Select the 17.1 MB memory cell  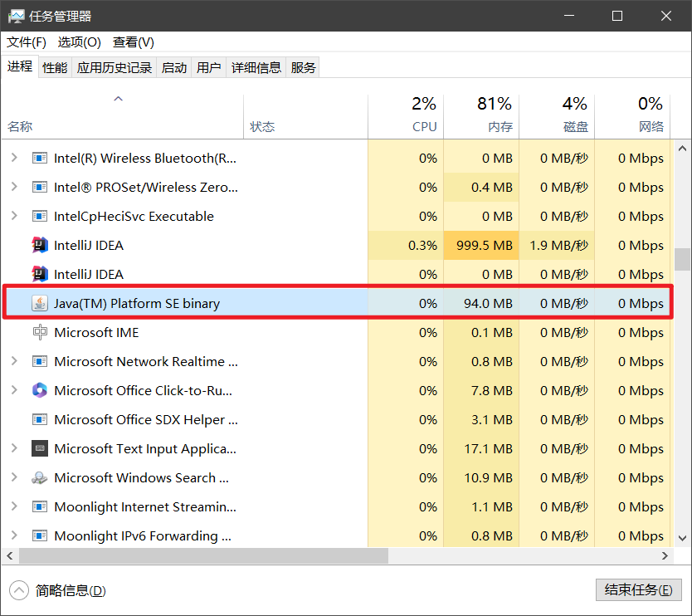[x=481, y=448]
